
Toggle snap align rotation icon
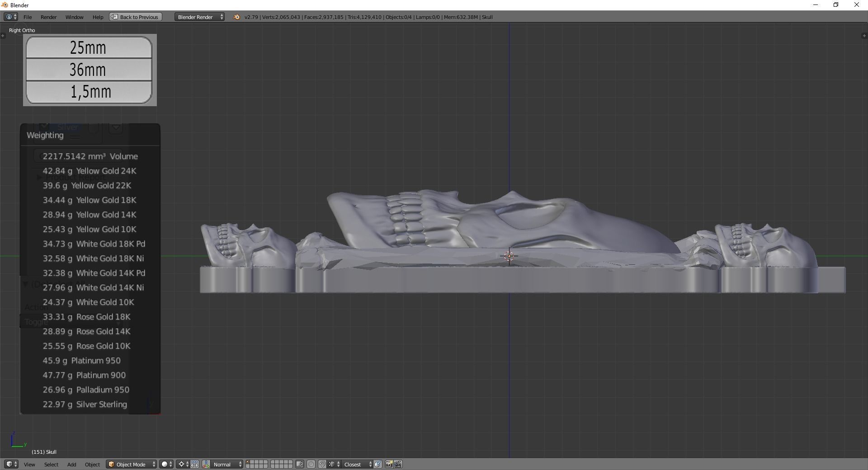pos(378,464)
